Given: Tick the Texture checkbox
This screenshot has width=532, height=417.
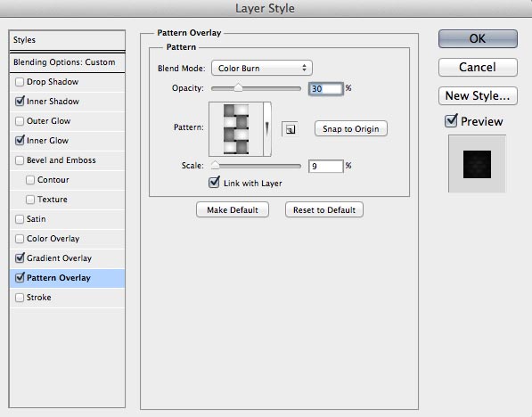Looking at the screenshot, I should pos(30,200).
